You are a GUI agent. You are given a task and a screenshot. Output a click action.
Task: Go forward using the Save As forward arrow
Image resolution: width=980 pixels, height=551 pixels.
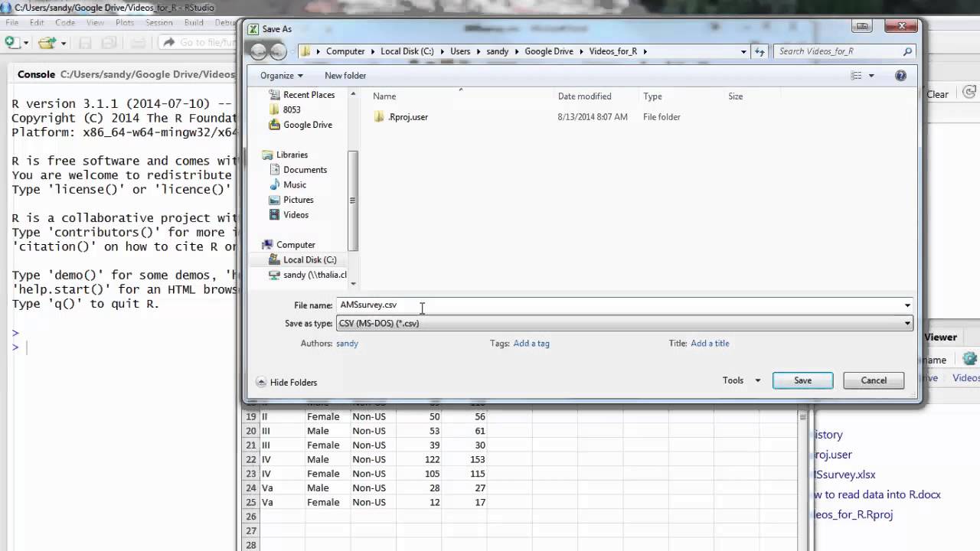point(278,51)
